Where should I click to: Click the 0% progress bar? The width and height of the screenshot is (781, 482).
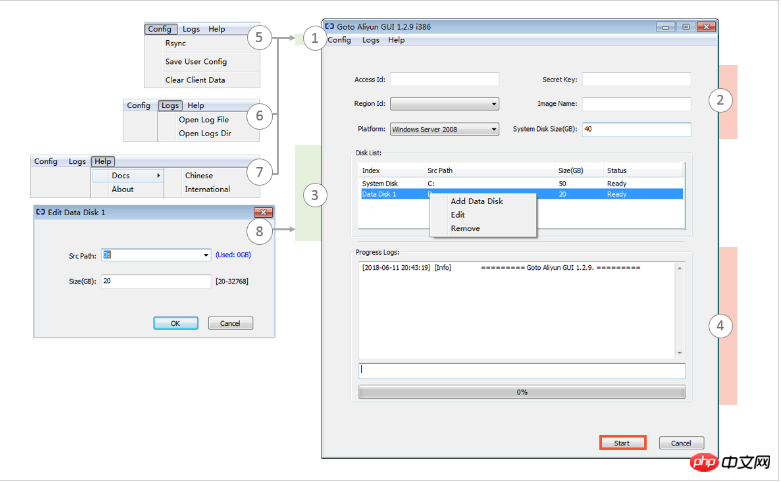pos(521,392)
